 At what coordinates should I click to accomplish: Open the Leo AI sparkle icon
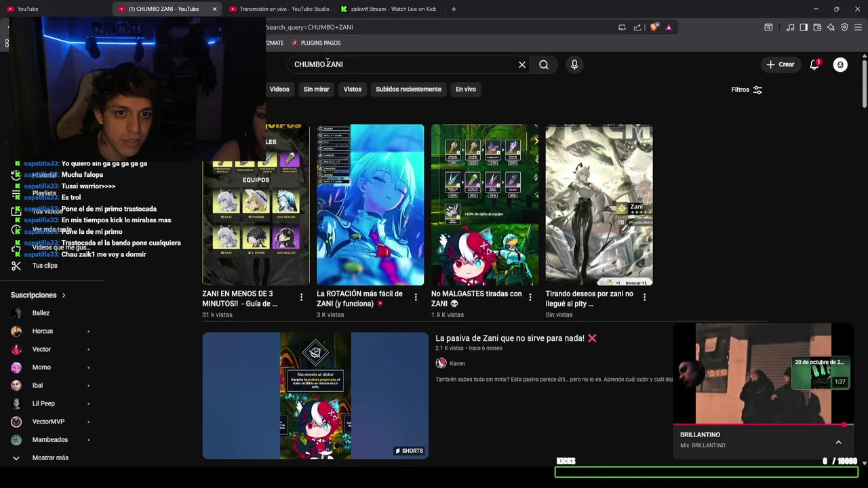[x=831, y=27]
